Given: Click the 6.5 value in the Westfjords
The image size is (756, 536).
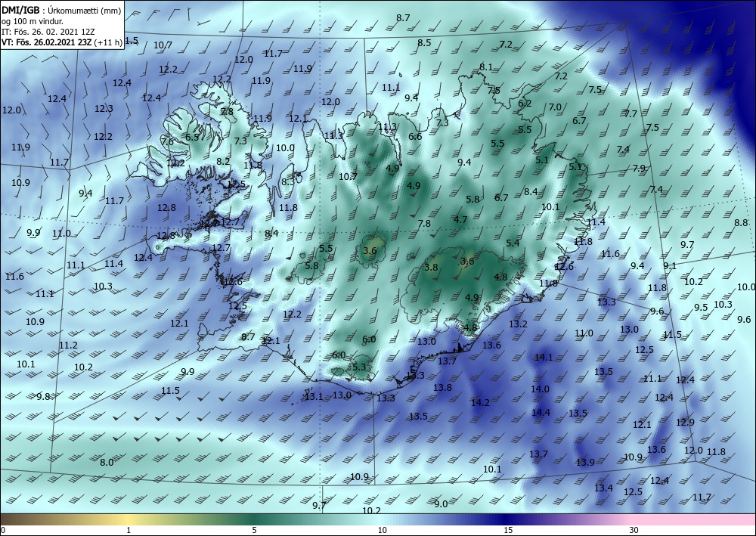Looking at the screenshot, I should click(192, 137).
